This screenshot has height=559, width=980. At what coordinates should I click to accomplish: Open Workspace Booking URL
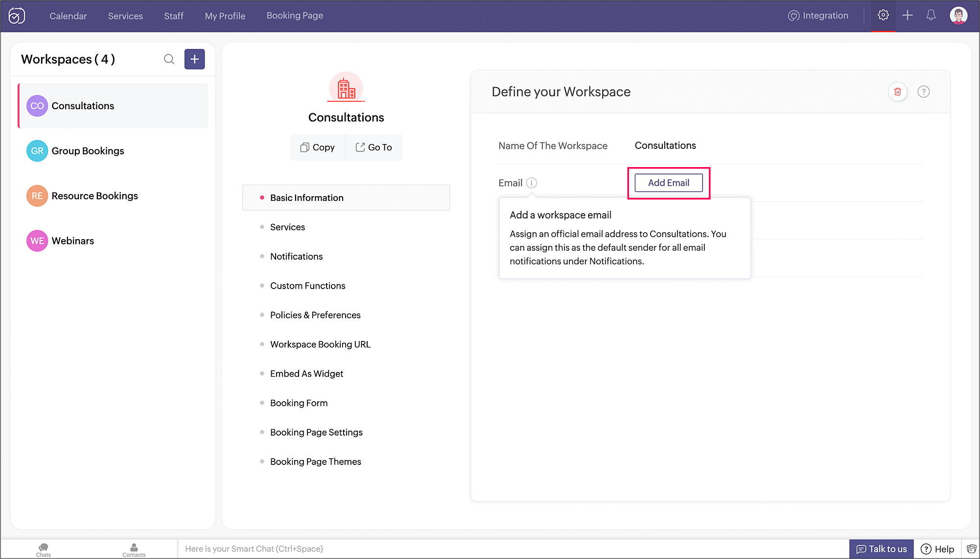(x=320, y=344)
